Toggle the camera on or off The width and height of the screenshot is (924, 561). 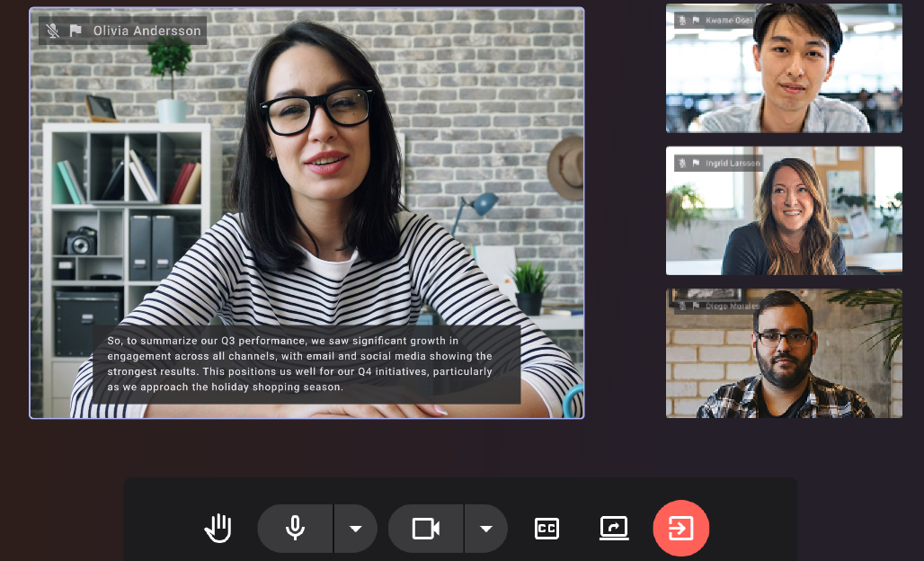coord(426,528)
